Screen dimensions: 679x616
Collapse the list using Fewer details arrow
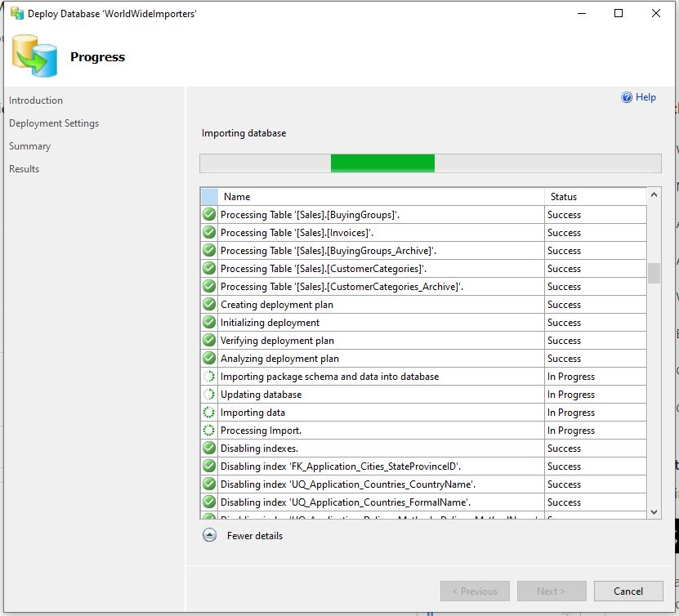point(210,536)
